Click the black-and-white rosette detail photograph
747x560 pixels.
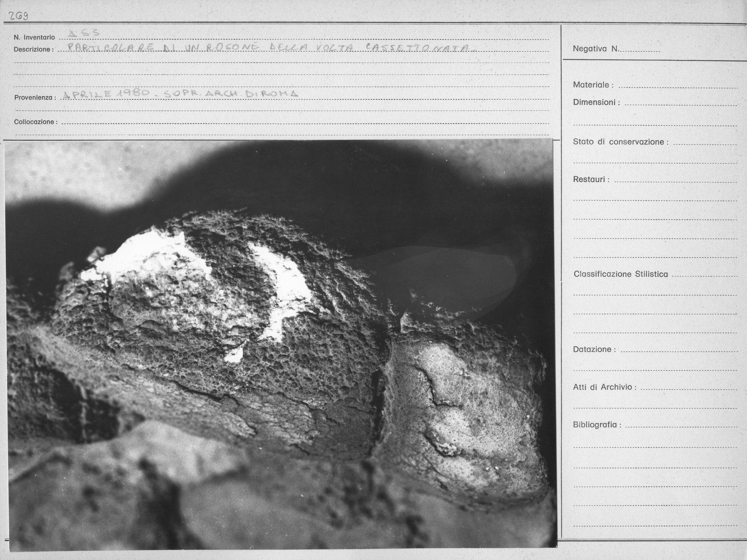coord(280,345)
